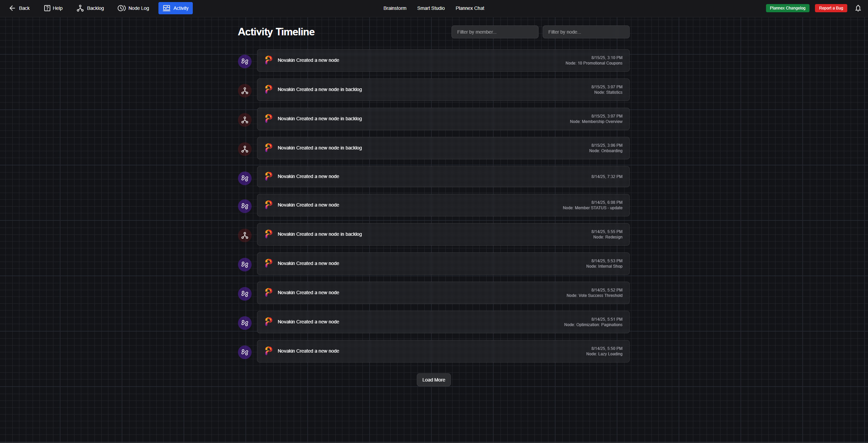The width and height of the screenshot is (868, 443).
Task: Click the Activity chart icon in the navbar
Action: click(x=166, y=8)
